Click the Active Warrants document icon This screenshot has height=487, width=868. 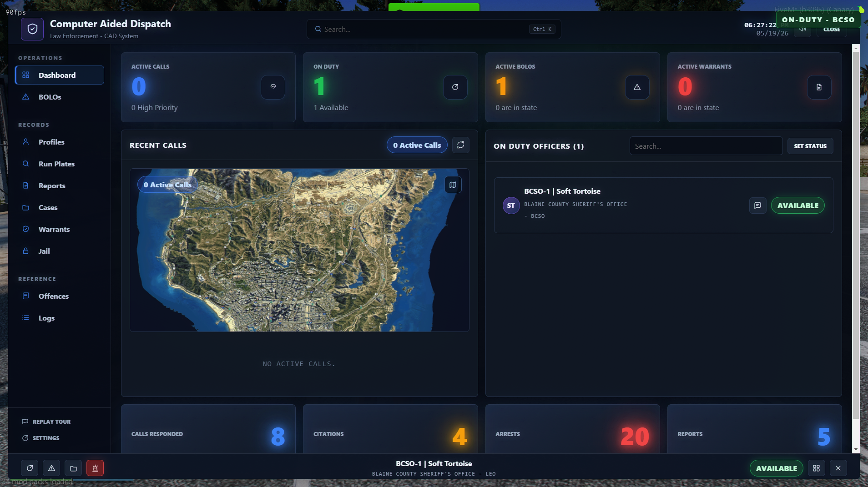819,87
